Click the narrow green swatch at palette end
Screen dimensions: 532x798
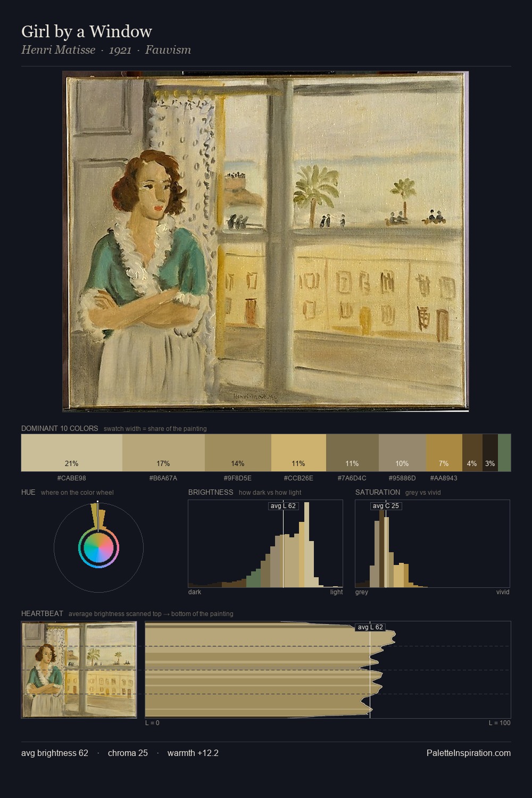click(x=504, y=453)
